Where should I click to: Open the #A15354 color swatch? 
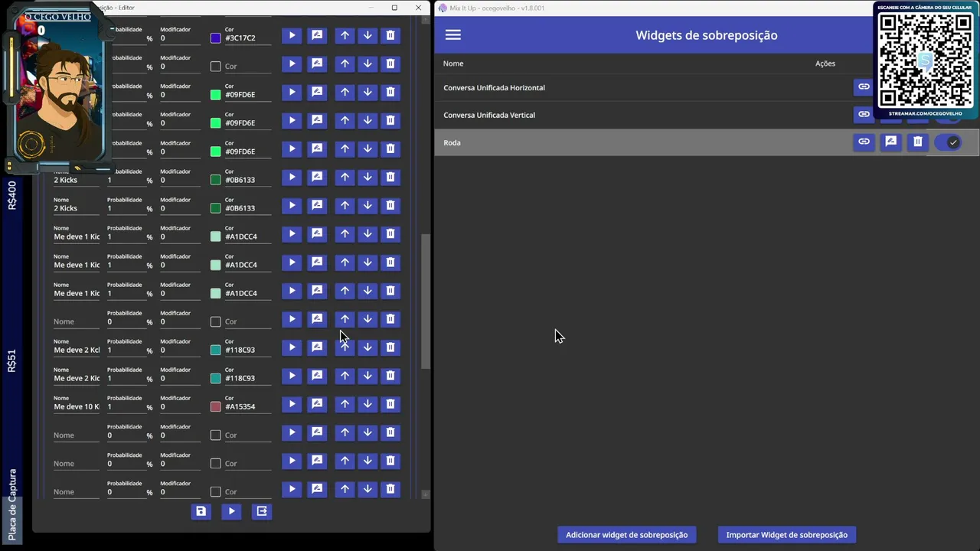coord(215,407)
